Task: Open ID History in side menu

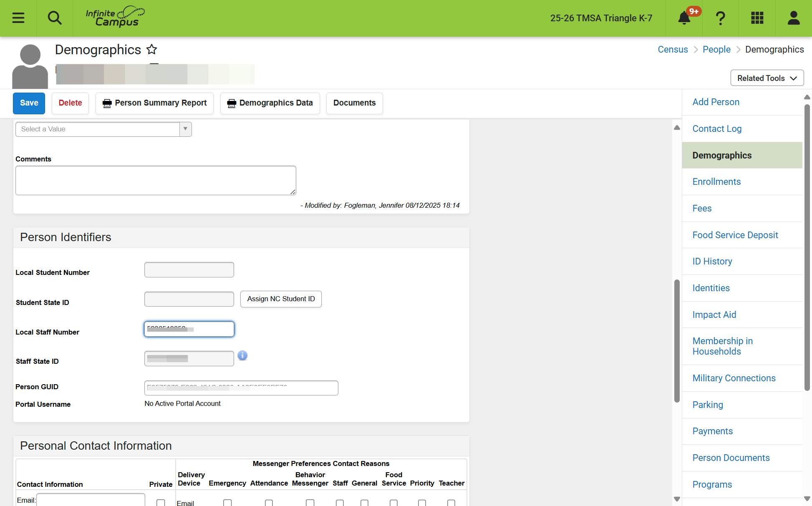Action: coord(712,262)
